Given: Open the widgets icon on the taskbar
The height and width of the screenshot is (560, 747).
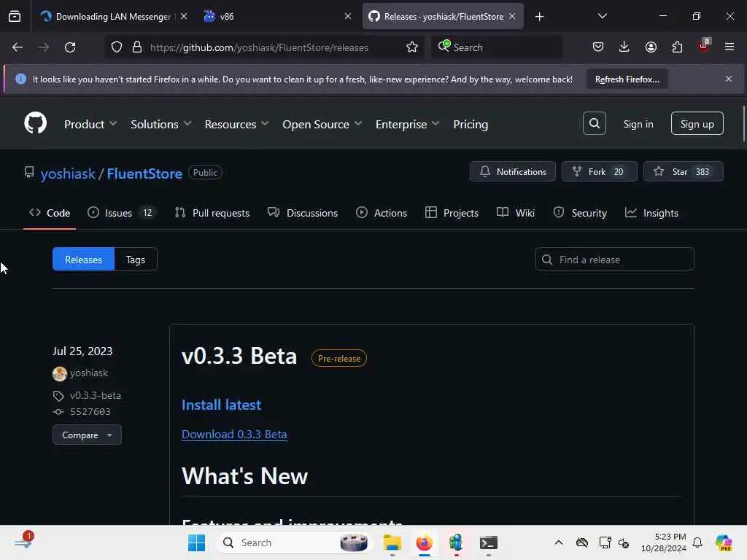Looking at the screenshot, I should [x=23, y=542].
